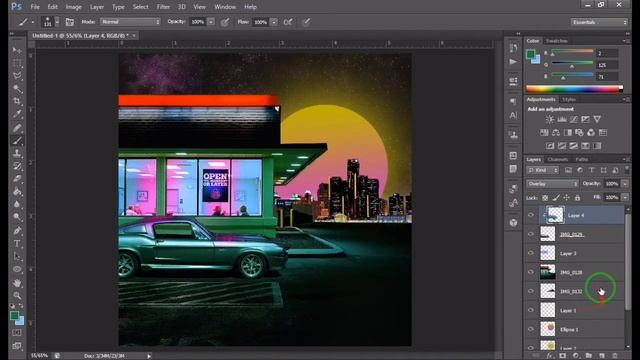640x360 pixels.
Task: Click the foreground color swatch in toolbox
Action: pyautogui.click(x=14, y=316)
